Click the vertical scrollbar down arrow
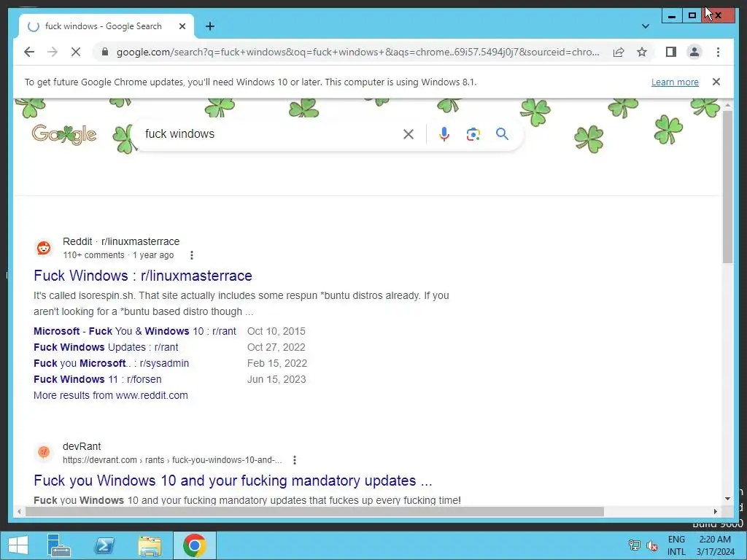 click(x=727, y=499)
